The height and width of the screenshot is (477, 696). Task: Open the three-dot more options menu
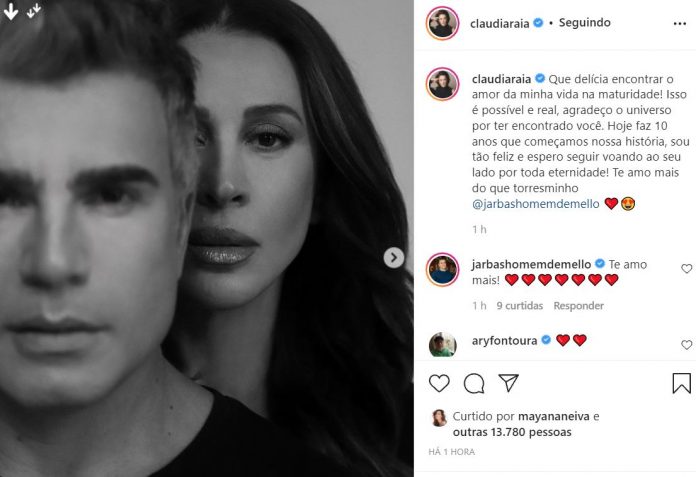pyautogui.click(x=680, y=24)
